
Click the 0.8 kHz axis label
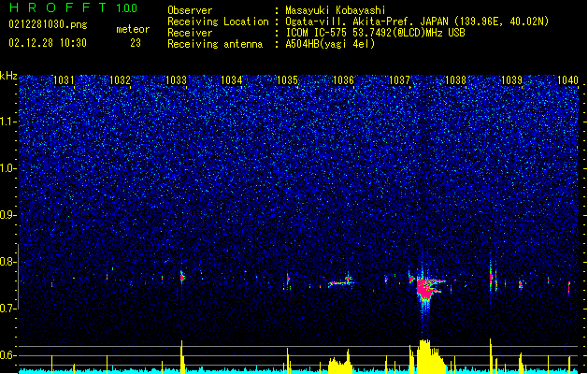tap(8, 262)
